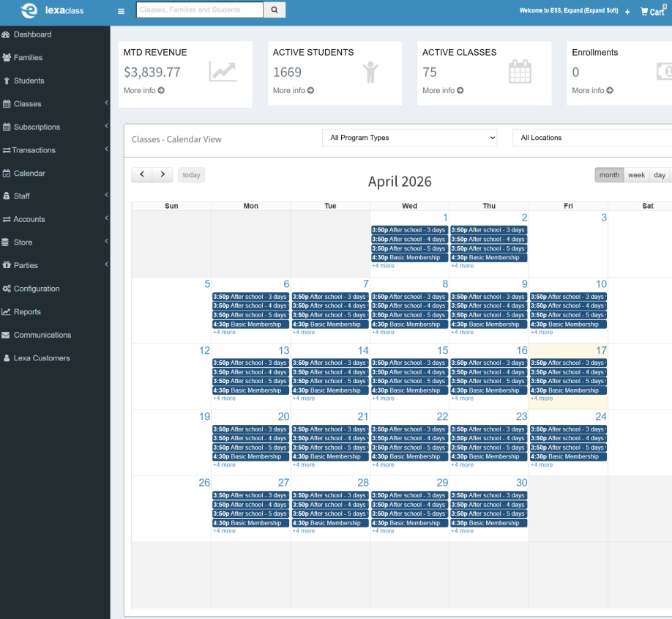The image size is (672, 619).
Task: Click More info under Active Classes
Action: coord(443,91)
